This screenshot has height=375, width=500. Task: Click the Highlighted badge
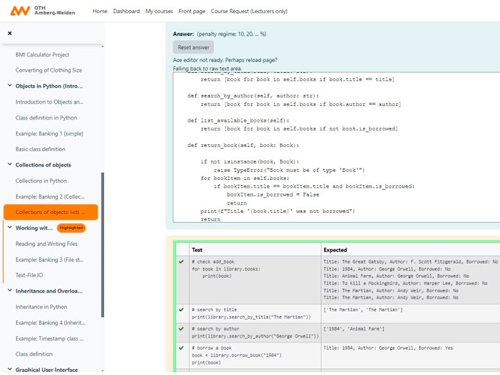[71, 228]
